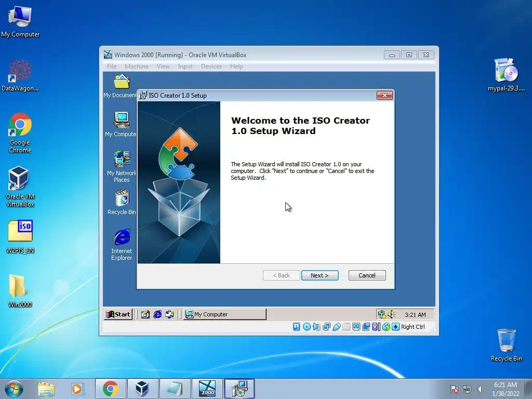
Task: Open the File menu in VirtualBox
Action: pyautogui.click(x=112, y=66)
